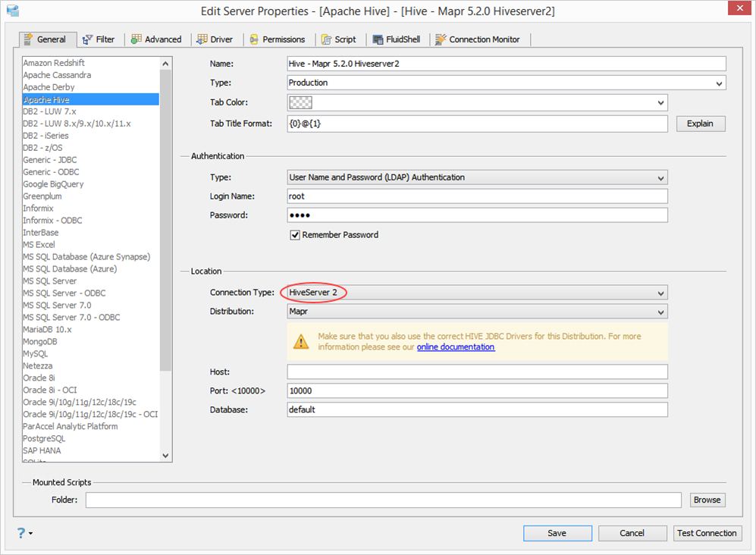
Task: Click the Cancel button
Action: click(x=632, y=533)
